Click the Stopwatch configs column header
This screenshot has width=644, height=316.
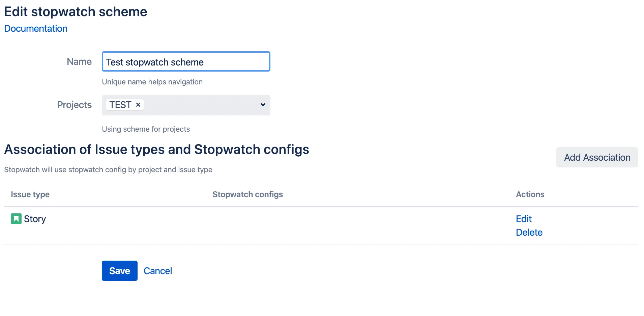[248, 194]
